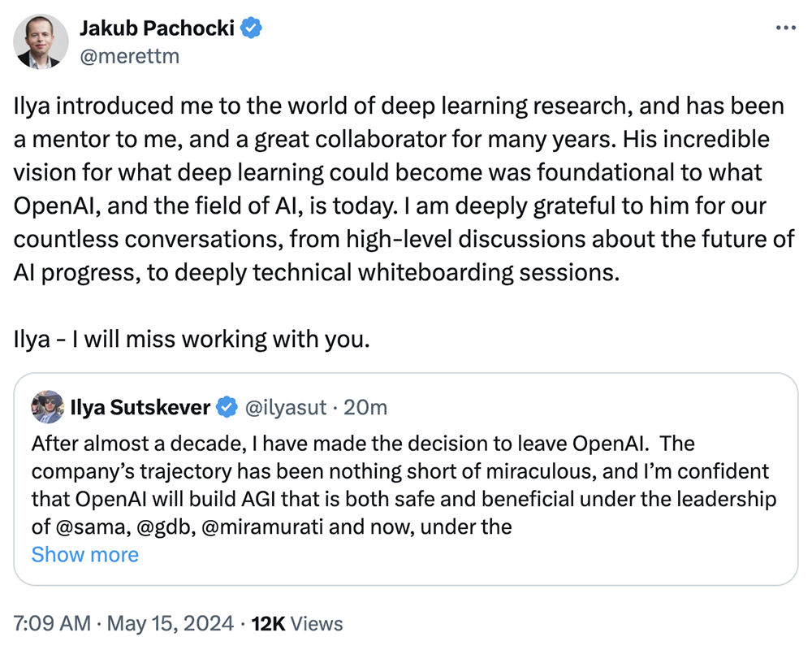Open Jakub Pachocki's profile via display name

pyautogui.click(x=158, y=28)
